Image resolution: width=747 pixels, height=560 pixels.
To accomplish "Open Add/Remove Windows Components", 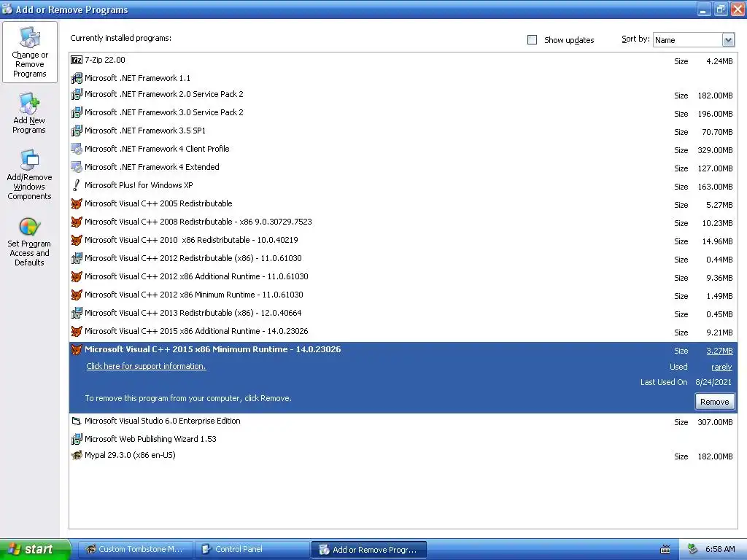I will pyautogui.click(x=29, y=174).
